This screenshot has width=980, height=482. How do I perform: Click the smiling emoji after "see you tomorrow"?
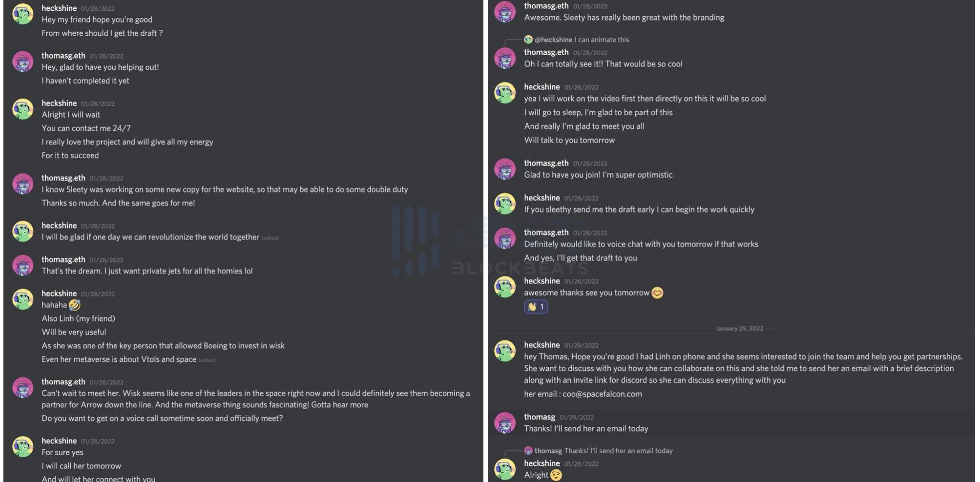click(x=657, y=293)
